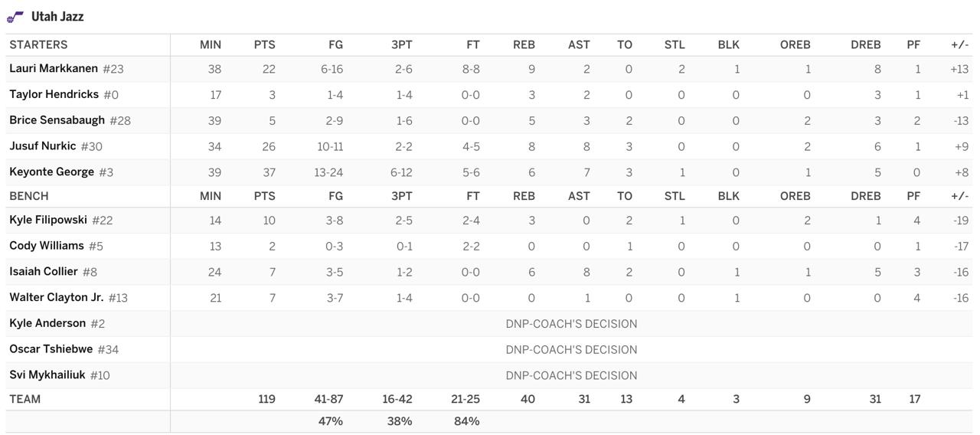
Task: Click Kyle Filipowski's name
Action: (x=48, y=220)
